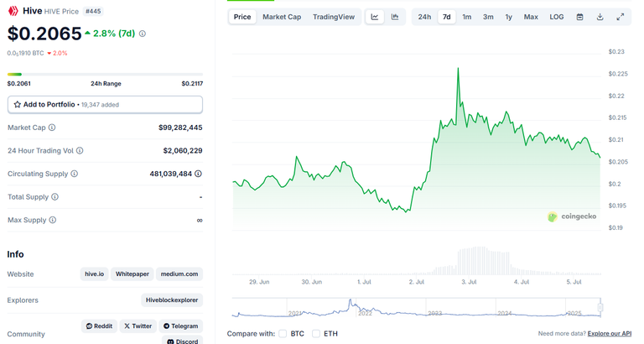
Task: Select 1y time range
Action: pyautogui.click(x=509, y=17)
